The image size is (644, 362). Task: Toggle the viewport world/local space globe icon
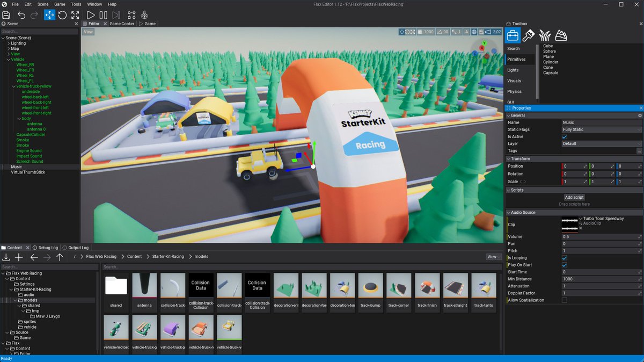(x=474, y=32)
